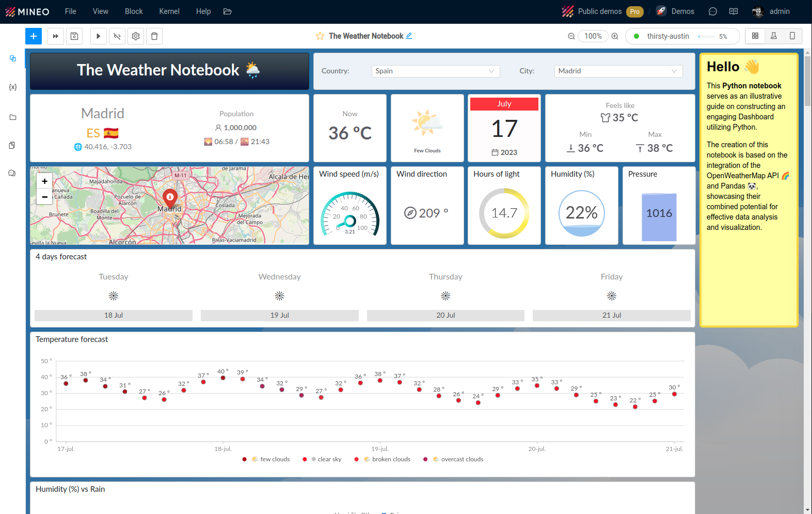Open the Block menu
The width and height of the screenshot is (812, 514).
click(x=134, y=11)
